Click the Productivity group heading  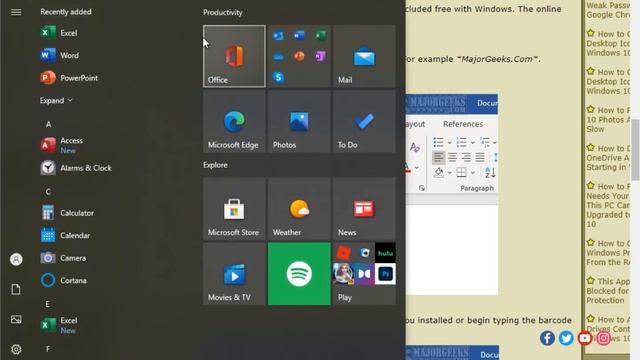[x=222, y=12]
